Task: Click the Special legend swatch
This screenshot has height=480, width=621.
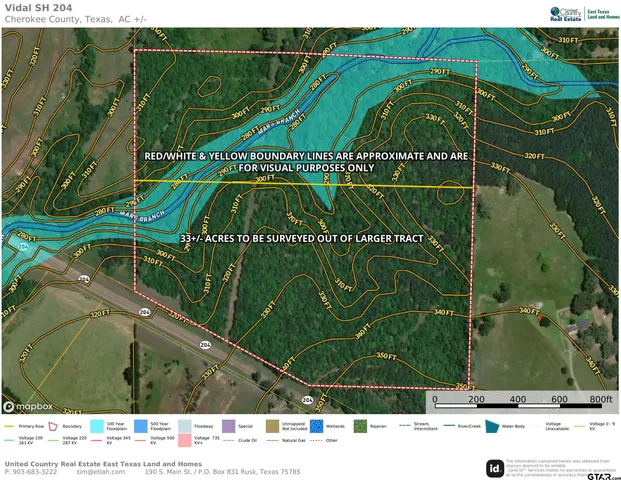Action: pyautogui.click(x=230, y=426)
